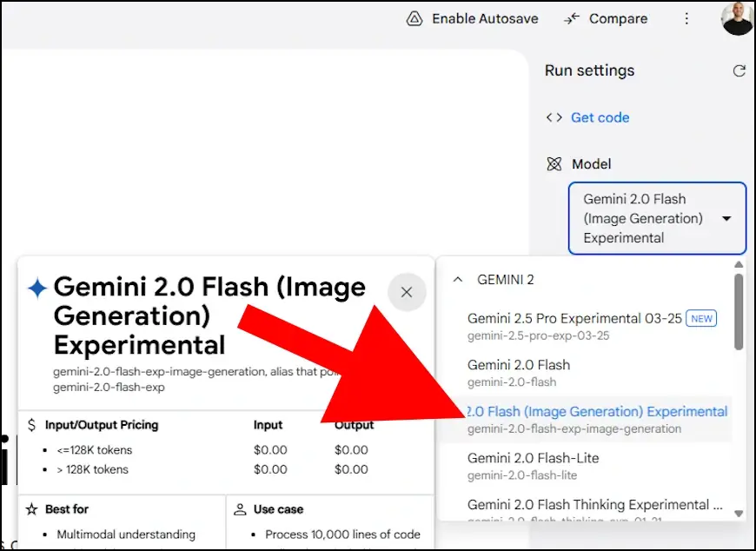
Task: Click the 'Multimodal understanding' bullet
Action: point(126,534)
